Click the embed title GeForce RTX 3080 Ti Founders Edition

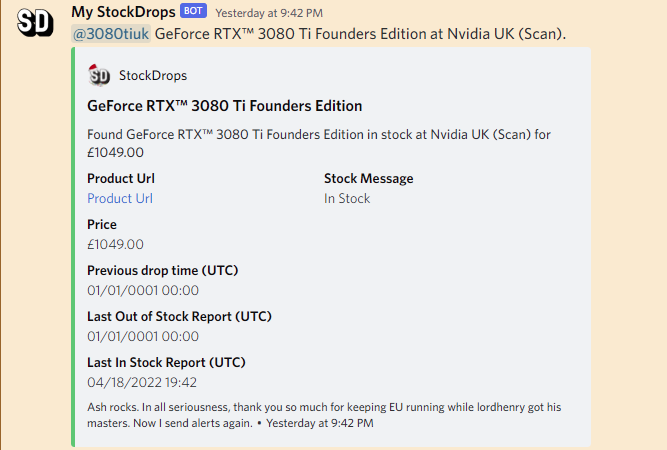225,106
